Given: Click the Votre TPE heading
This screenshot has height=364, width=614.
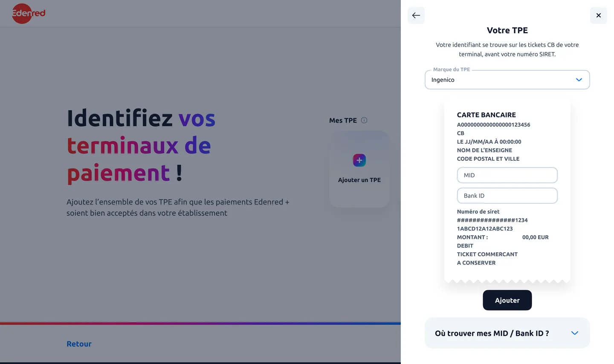Looking at the screenshot, I should [x=507, y=30].
